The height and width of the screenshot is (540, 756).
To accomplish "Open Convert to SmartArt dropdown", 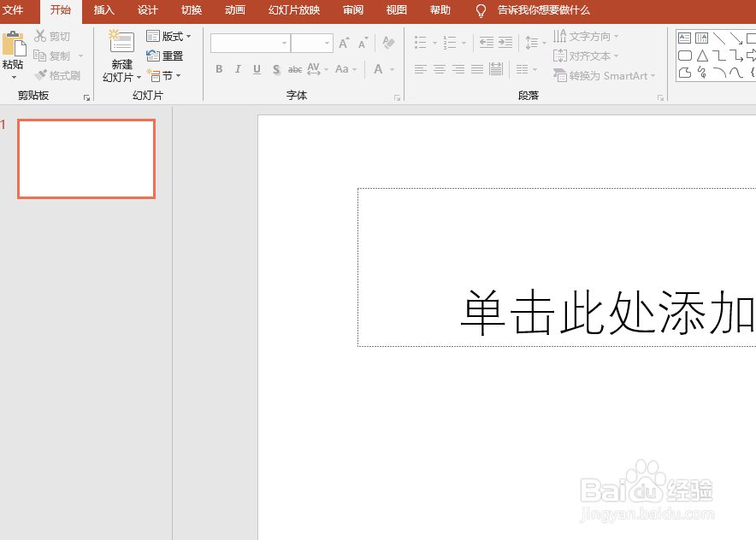I will (605, 76).
